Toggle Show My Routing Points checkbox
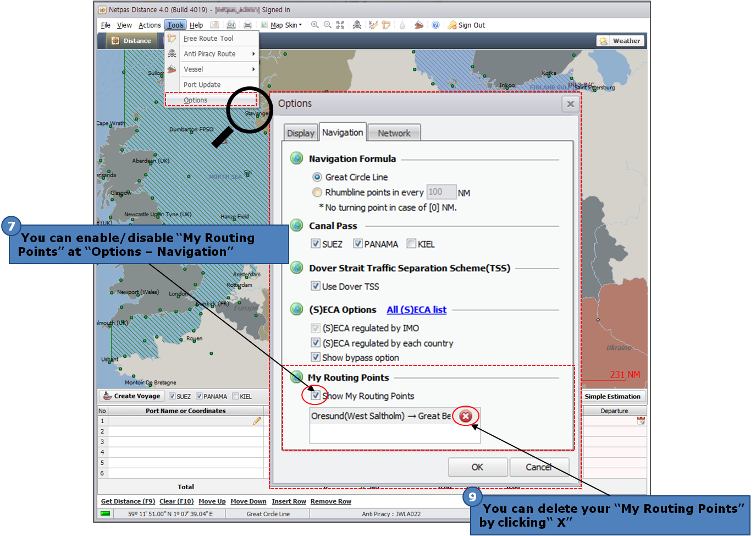 [x=316, y=395]
